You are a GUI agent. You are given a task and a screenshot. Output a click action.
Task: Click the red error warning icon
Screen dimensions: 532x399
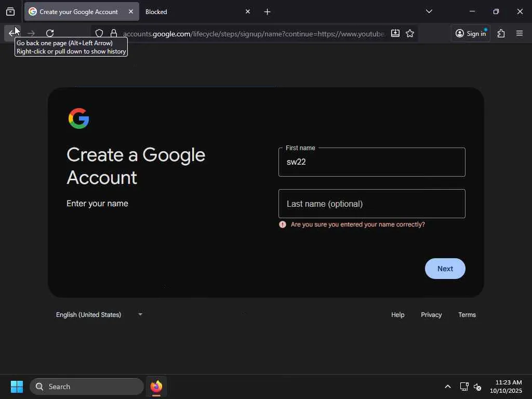[x=282, y=224]
